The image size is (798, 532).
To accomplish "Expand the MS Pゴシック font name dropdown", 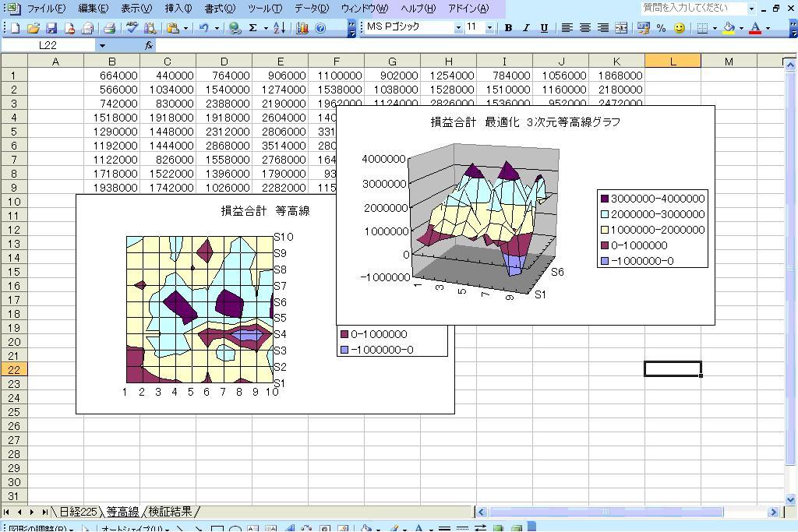I will coord(458,28).
